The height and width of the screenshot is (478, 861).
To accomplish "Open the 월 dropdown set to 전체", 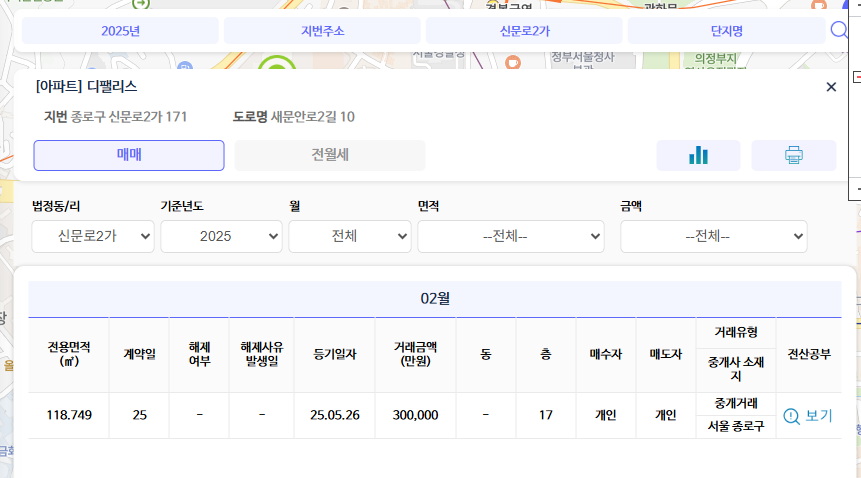I will tap(350, 237).
